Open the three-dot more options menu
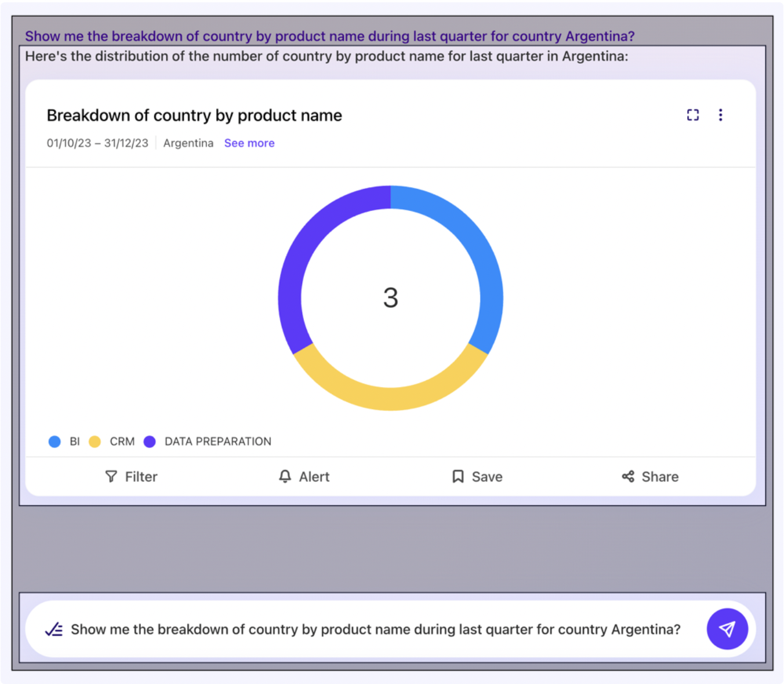The image size is (784, 684). pos(720,115)
